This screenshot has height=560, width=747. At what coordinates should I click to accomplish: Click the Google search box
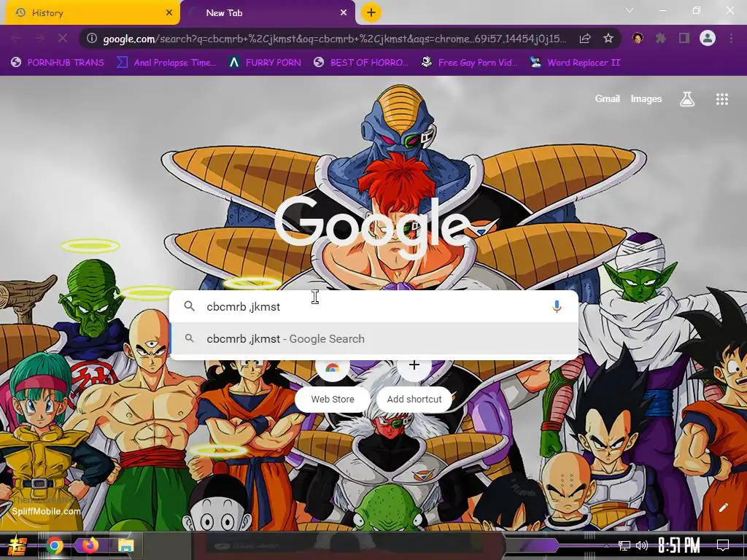pos(374,307)
